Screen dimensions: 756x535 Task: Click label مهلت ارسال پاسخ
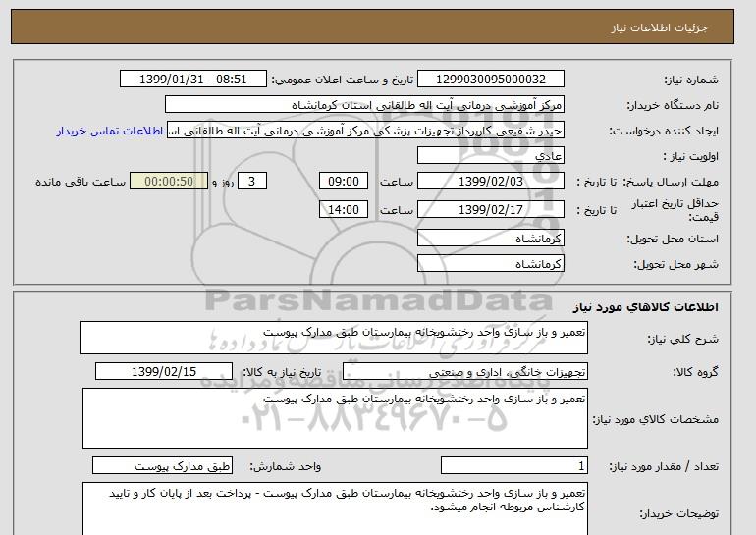[x=671, y=182]
